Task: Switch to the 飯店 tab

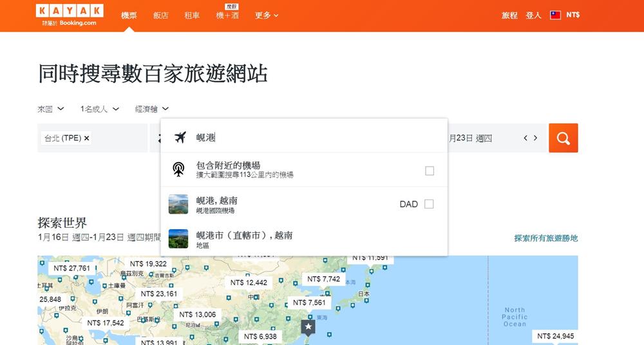Action: (x=160, y=15)
